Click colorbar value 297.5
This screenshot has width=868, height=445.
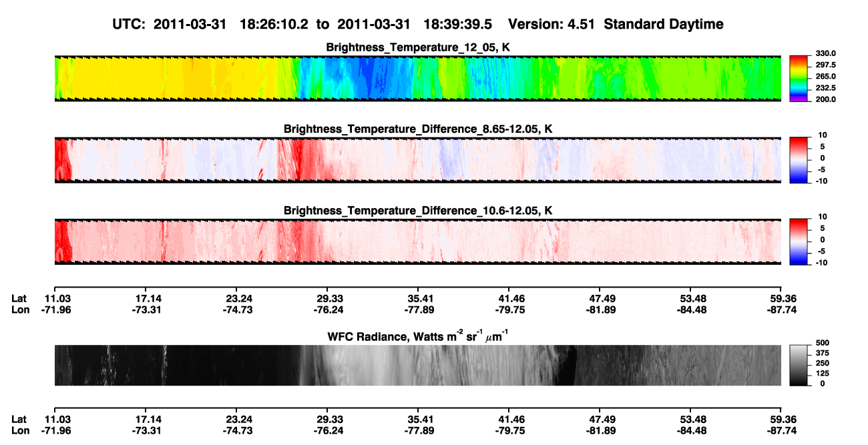pyautogui.click(x=825, y=65)
